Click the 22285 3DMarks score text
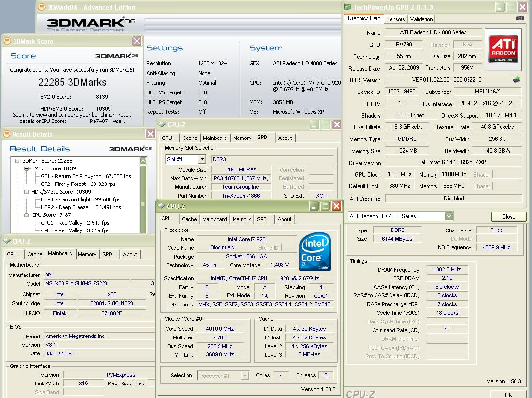 point(72,82)
